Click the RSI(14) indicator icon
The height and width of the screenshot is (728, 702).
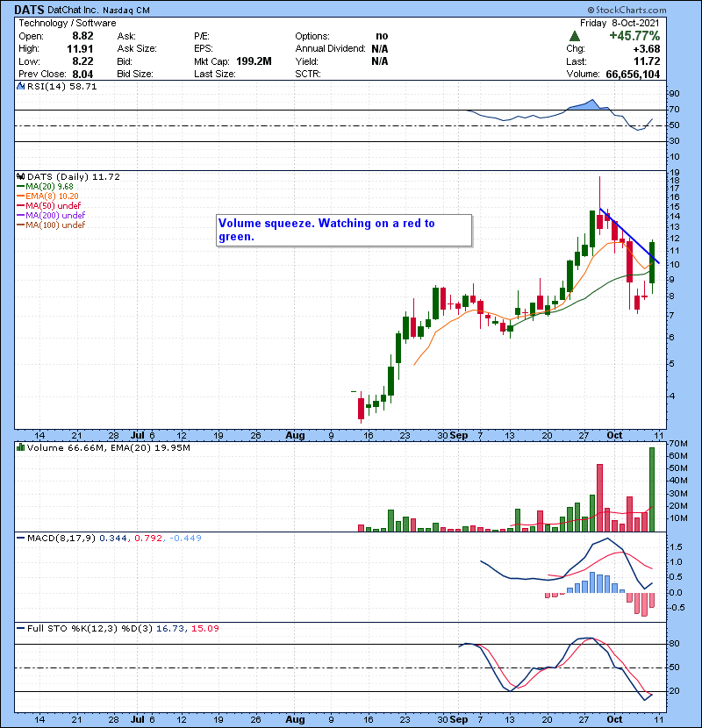(x=21, y=86)
